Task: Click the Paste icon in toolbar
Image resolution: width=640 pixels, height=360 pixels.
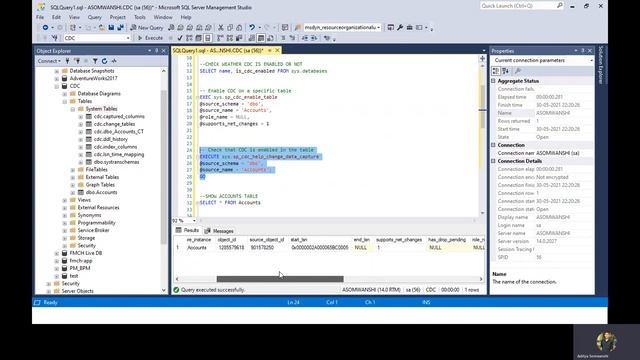Action: coord(239,27)
